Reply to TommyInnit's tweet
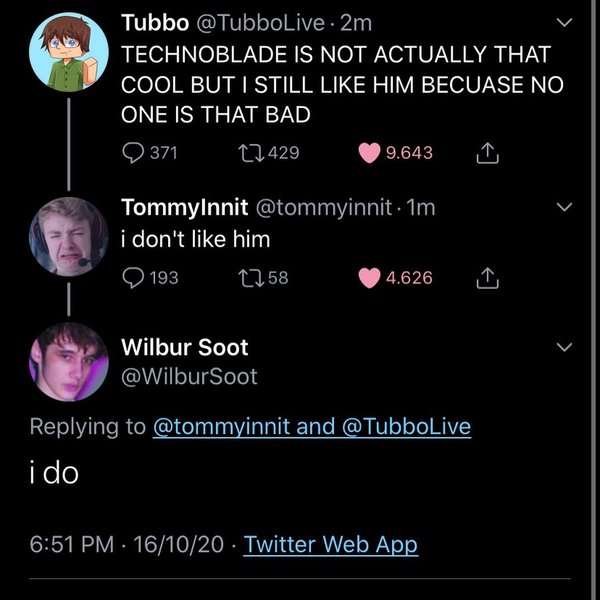Viewport: 600px width, 600px height. (x=134, y=277)
